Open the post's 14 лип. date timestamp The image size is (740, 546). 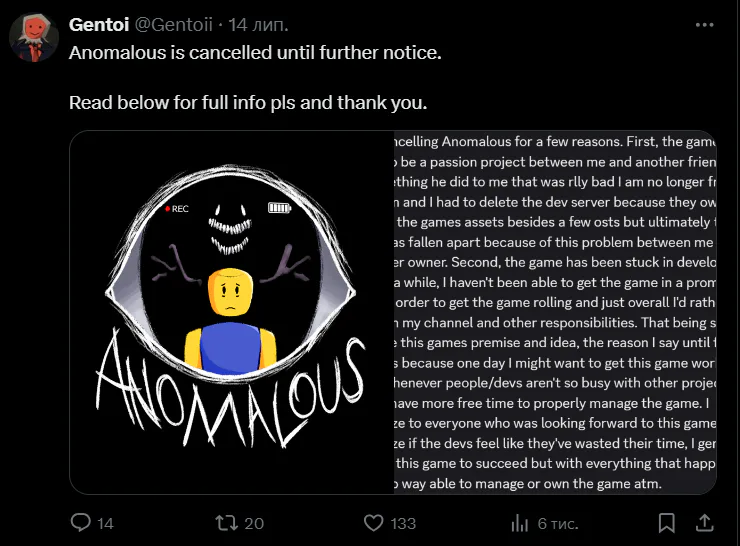tap(259, 25)
